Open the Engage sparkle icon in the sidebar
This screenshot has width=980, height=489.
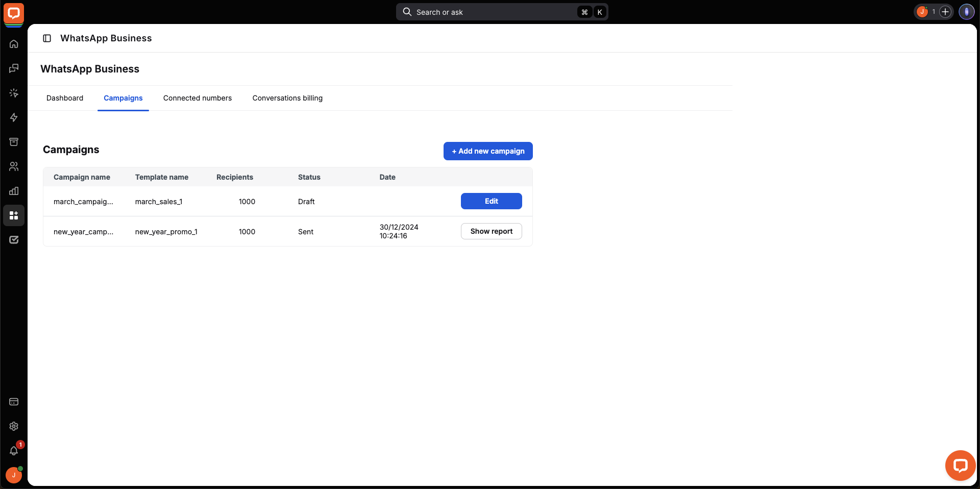pyautogui.click(x=14, y=93)
